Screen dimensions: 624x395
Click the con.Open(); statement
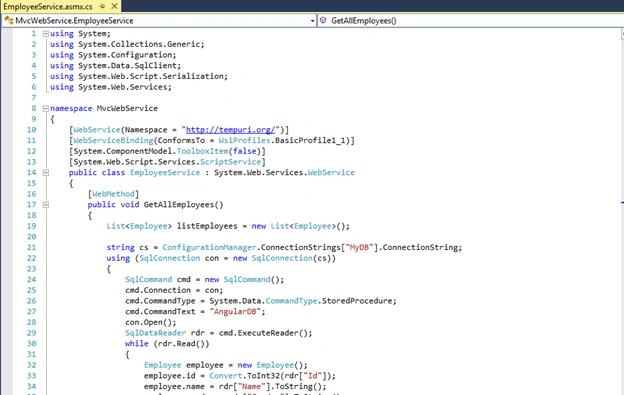(x=150, y=322)
